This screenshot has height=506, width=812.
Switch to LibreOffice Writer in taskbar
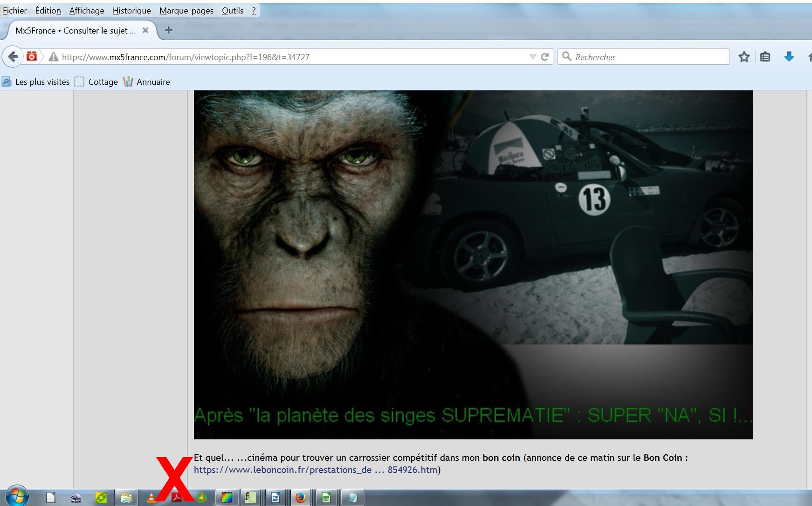pyautogui.click(x=275, y=498)
